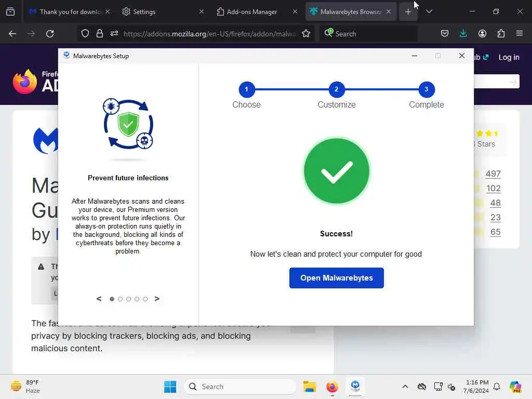Open site permissions icon in address bar
The image size is (532, 399).
tap(114, 34)
